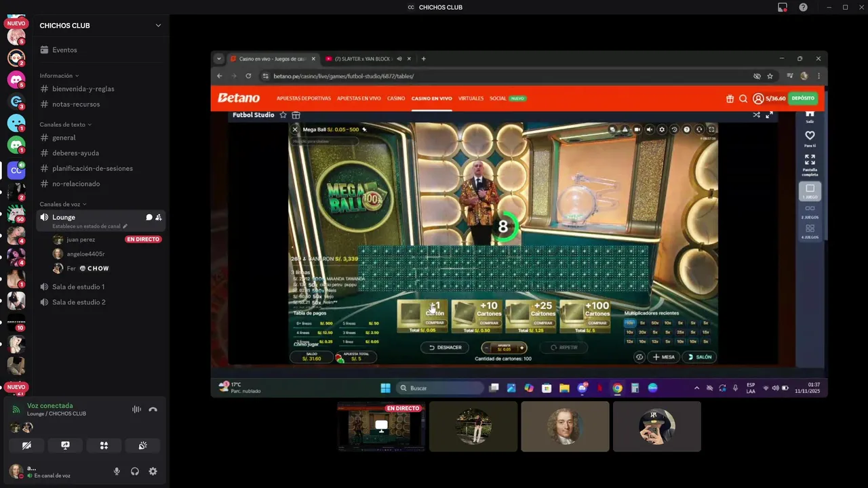This screenshot has width=868, height=488.
Task: Toggle noise suppression waveform icon
Action: 136,409
